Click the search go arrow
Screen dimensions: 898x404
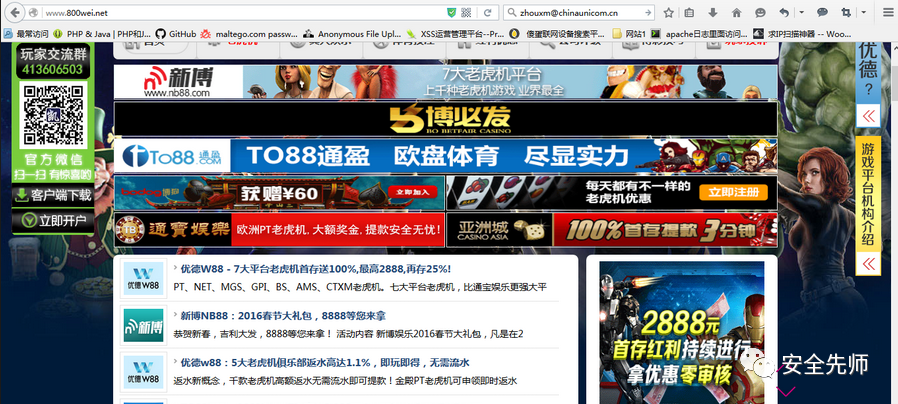coord(647,13)
